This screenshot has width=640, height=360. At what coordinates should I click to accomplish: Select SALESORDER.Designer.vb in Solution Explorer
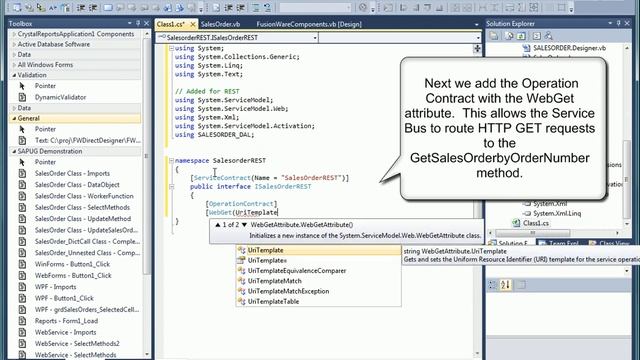[x=569, y=48]
